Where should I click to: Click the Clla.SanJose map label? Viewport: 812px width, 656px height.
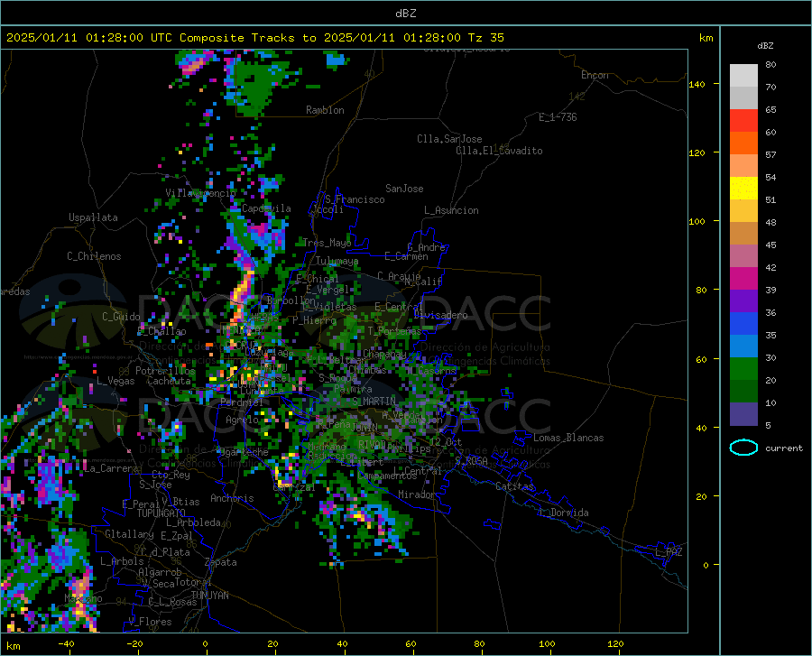coord(449,139)
